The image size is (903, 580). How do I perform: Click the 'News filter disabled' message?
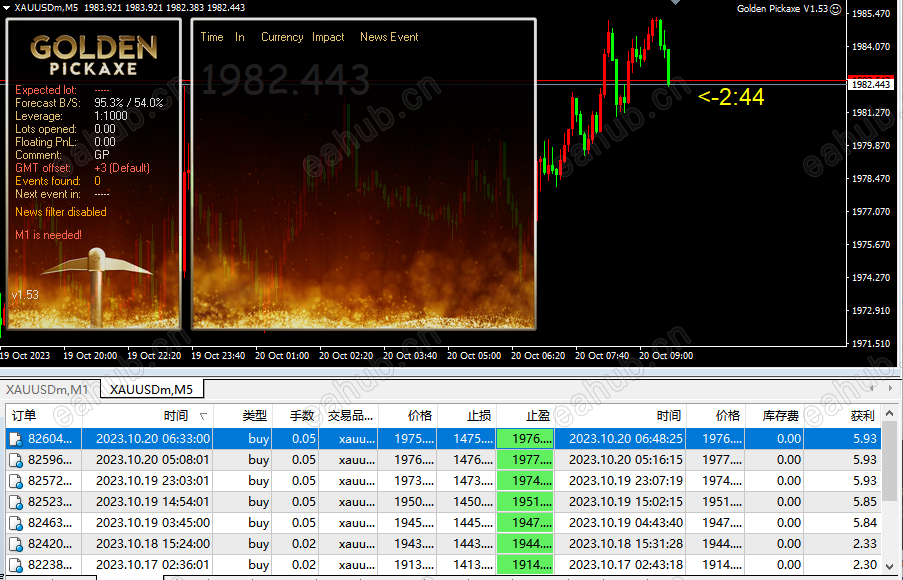point(61,212)
